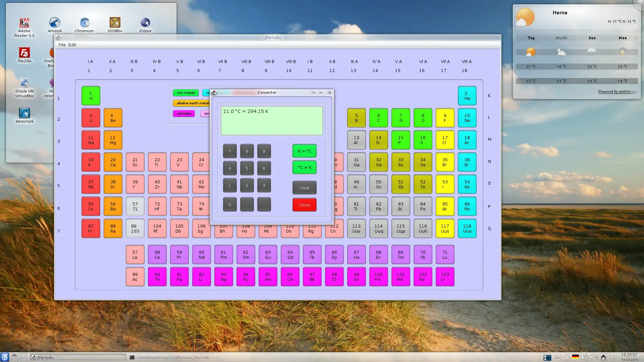Click the clear button in Converter
Image resolution: width=644 pixels, height=362 pixels.
(304, 187)
